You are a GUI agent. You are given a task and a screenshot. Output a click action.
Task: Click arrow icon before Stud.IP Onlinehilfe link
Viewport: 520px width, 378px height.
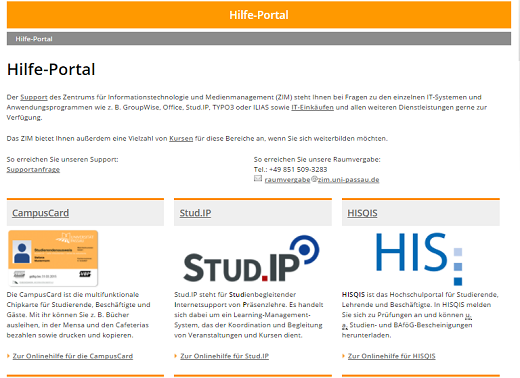(x=176, y=356)
